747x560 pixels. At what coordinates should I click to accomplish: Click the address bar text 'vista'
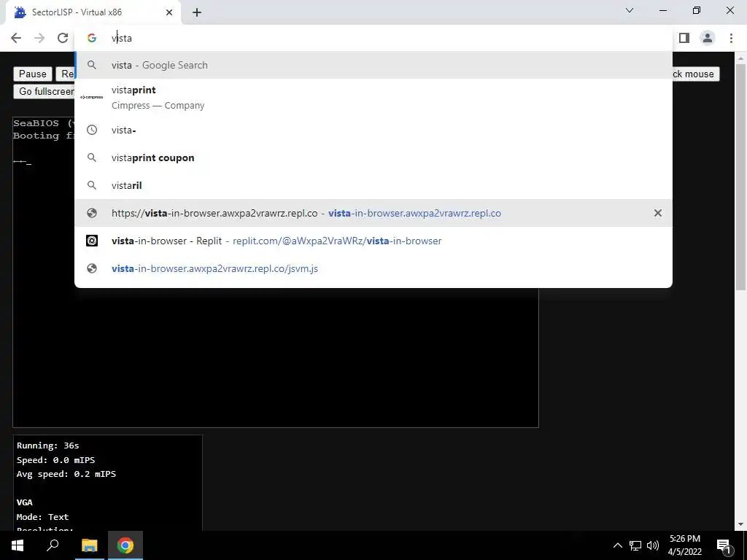122,38
